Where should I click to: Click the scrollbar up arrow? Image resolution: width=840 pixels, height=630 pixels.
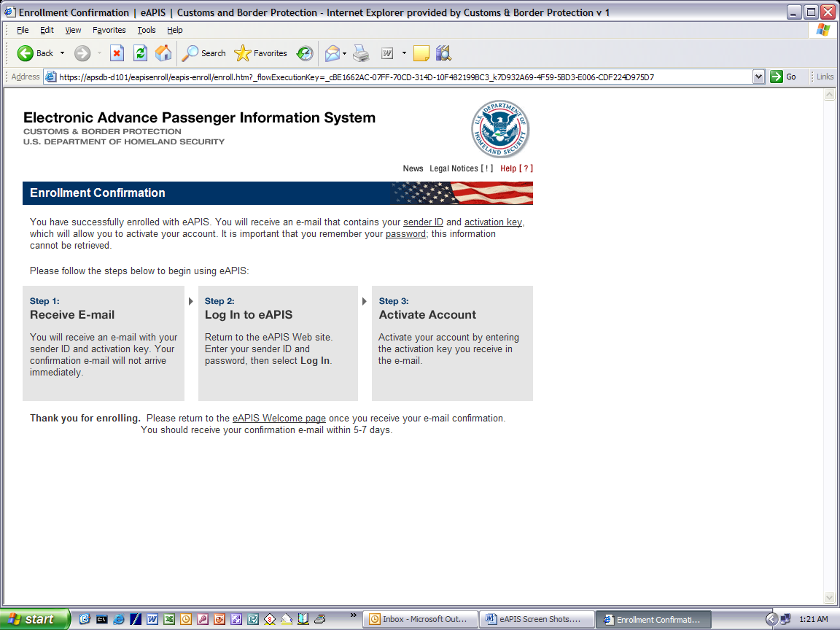tap(829, 95)
